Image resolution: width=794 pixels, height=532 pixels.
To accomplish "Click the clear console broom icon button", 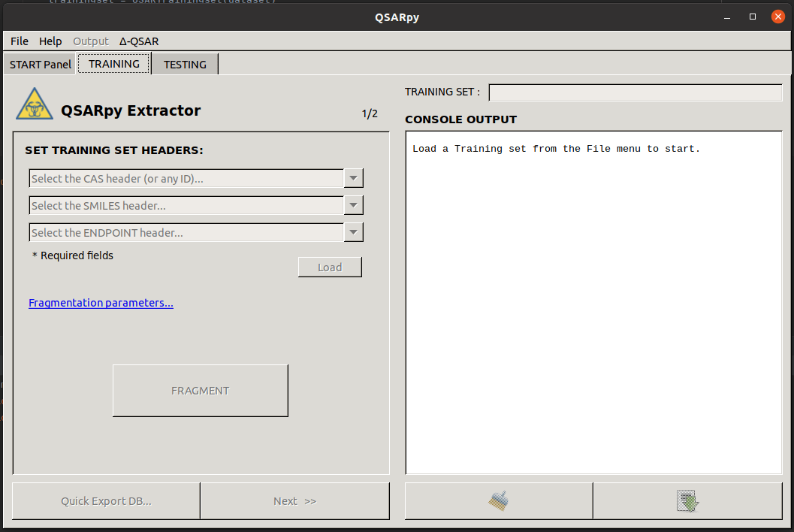I will coord(499,501).
